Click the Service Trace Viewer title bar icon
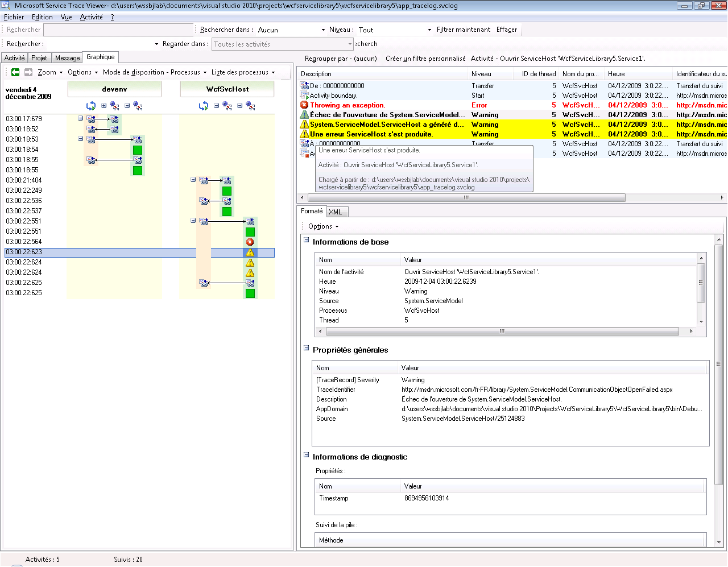The height and width of the screenshot is (567, 728). [6, 5]
